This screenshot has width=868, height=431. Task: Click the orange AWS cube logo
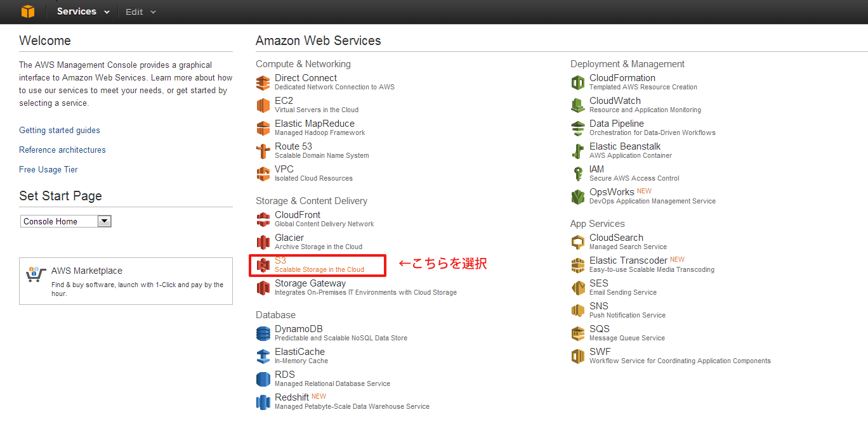(28, 11)
